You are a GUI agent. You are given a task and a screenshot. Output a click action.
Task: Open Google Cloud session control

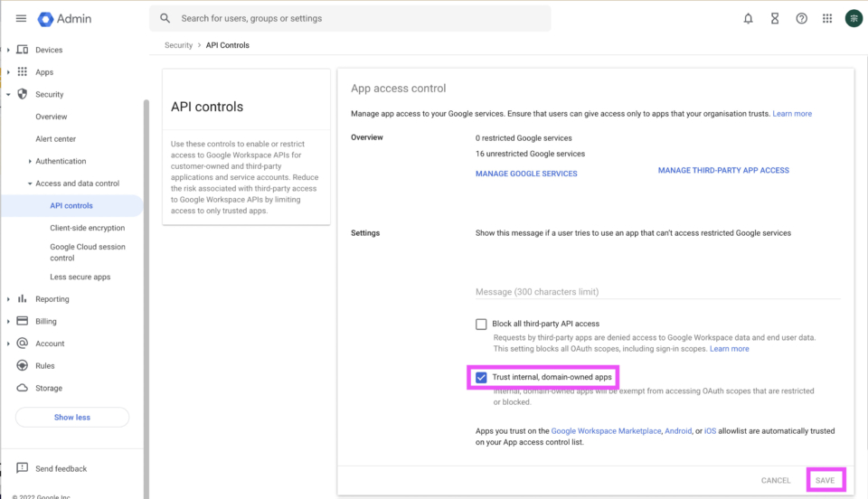click(88, 252)
